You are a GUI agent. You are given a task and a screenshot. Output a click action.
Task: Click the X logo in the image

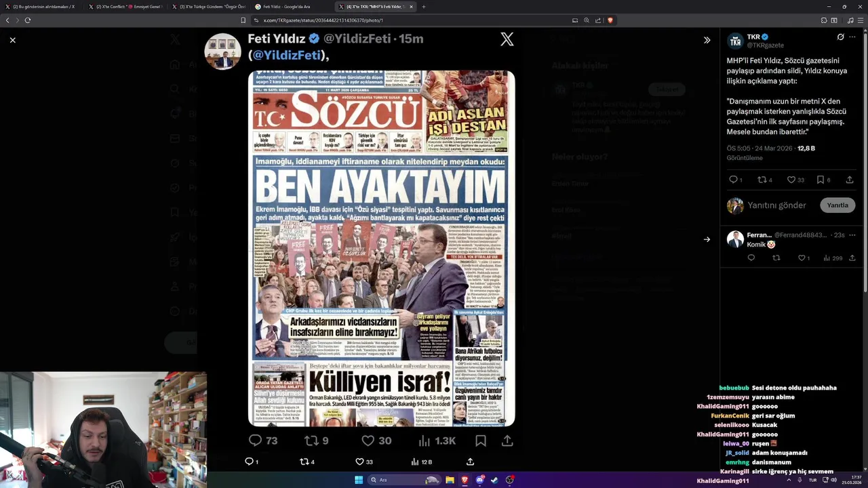[507, 39]
